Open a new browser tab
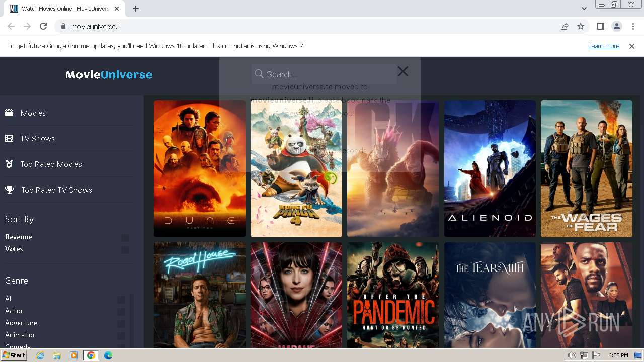 coord(135,8)
